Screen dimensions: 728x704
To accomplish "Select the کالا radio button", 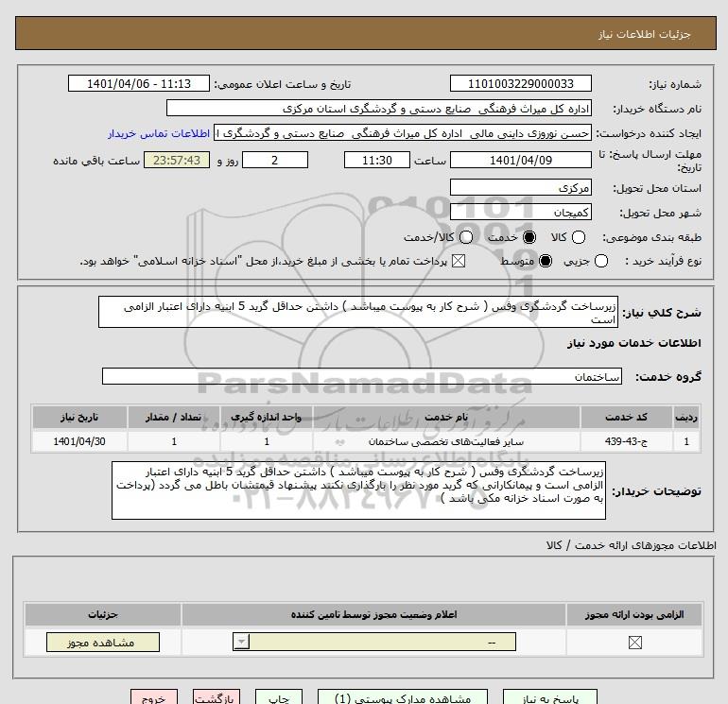I will (x=578, y=237).
